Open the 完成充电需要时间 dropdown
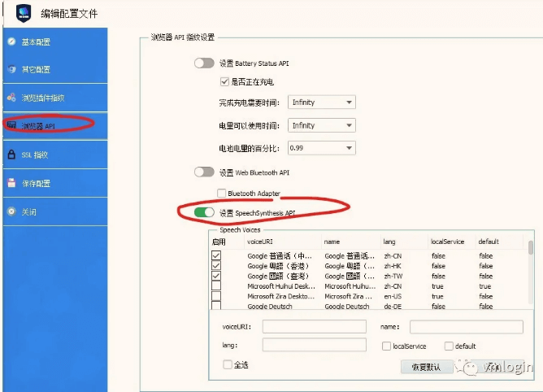 (x=322, y=102)
